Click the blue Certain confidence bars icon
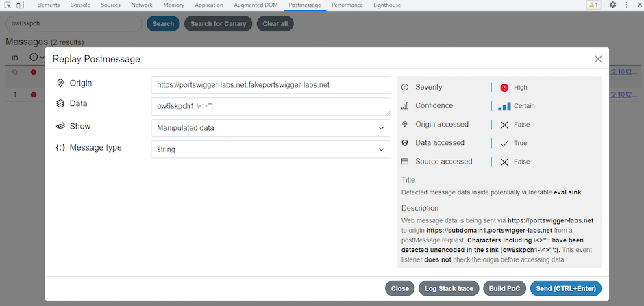The height and width of the screenshot is (306, 644). pyautogui.click(x=504, y=106)
